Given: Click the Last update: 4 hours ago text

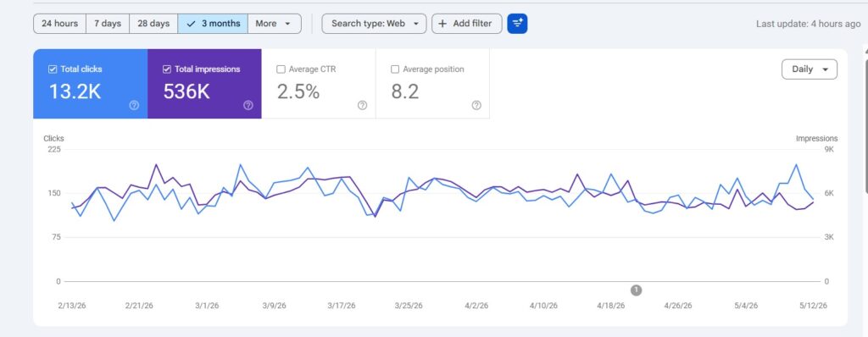Looking at the screenshot, I should (x=808, y=24).
